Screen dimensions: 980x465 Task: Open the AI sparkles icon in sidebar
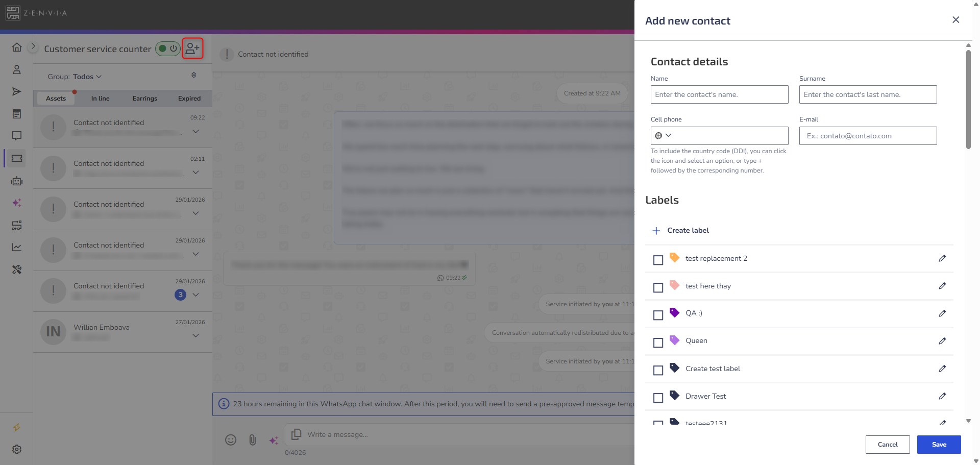coord(17,203)
